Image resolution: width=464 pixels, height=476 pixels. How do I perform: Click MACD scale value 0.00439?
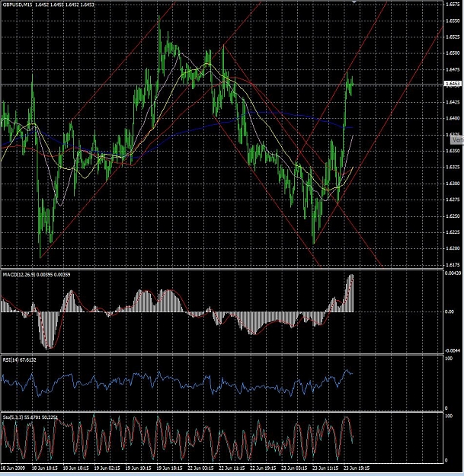453,273
